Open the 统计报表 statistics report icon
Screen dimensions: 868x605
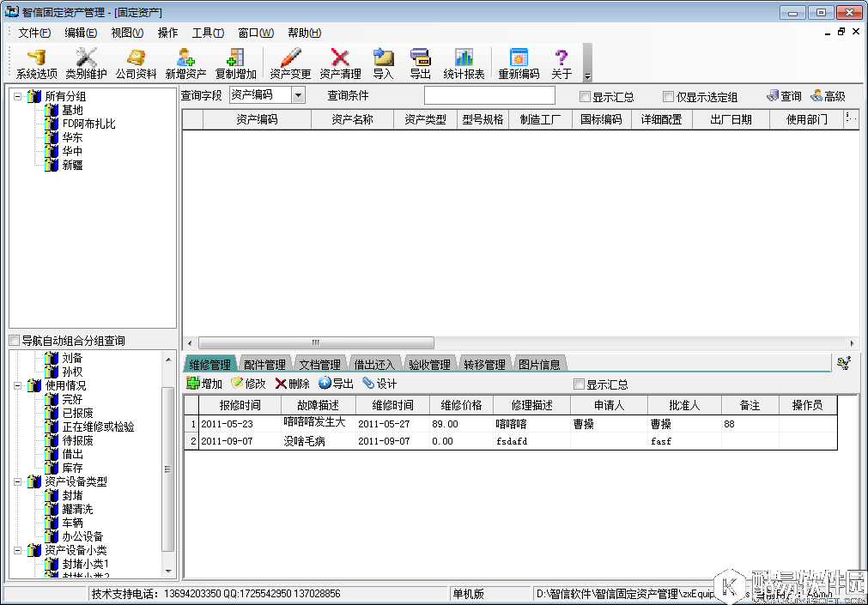(464, 64)
